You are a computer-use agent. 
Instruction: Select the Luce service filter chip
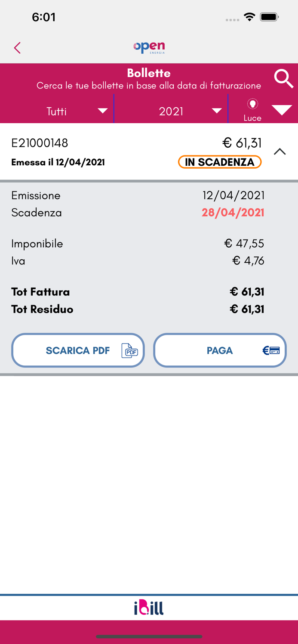tap(252, 109)
